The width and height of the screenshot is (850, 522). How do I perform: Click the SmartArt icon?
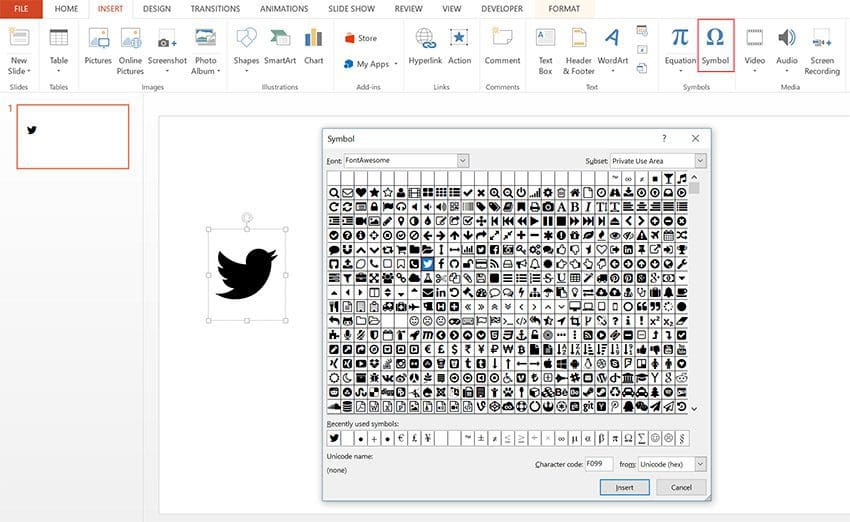(x=279, y=45)
